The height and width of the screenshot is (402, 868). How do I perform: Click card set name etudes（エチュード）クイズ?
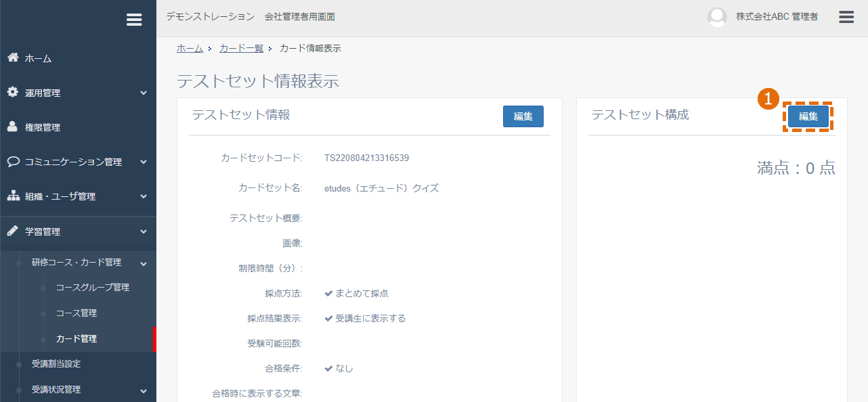(382, 188)
